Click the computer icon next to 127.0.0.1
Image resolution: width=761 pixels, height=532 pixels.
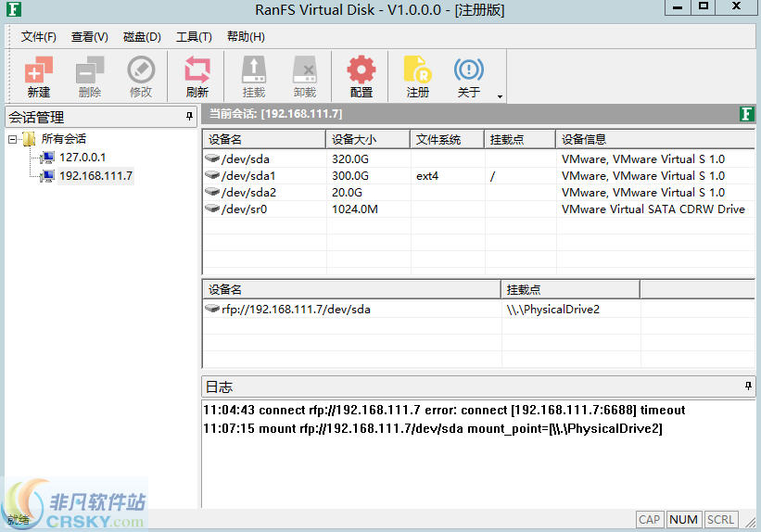pos(47,158)
